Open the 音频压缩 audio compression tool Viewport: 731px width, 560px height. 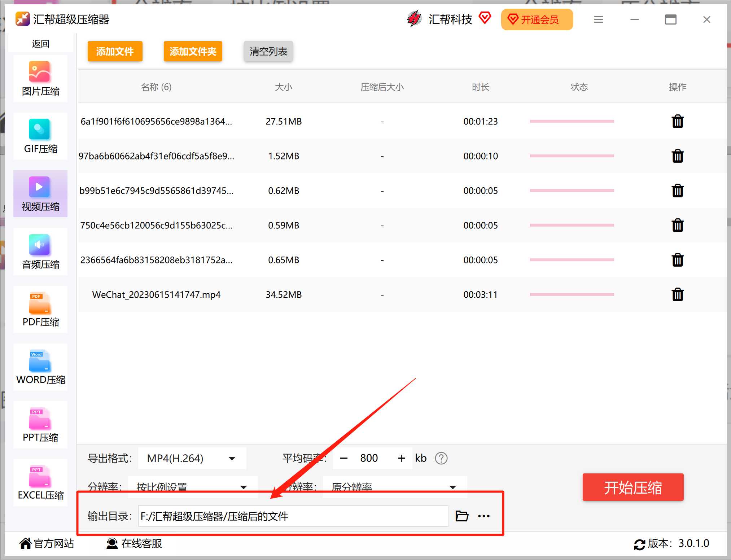[40, 252]
